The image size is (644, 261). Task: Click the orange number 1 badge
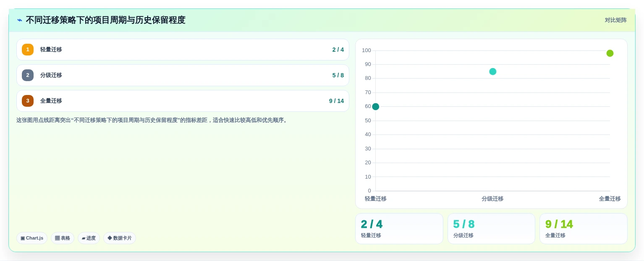tap(28, 50)
